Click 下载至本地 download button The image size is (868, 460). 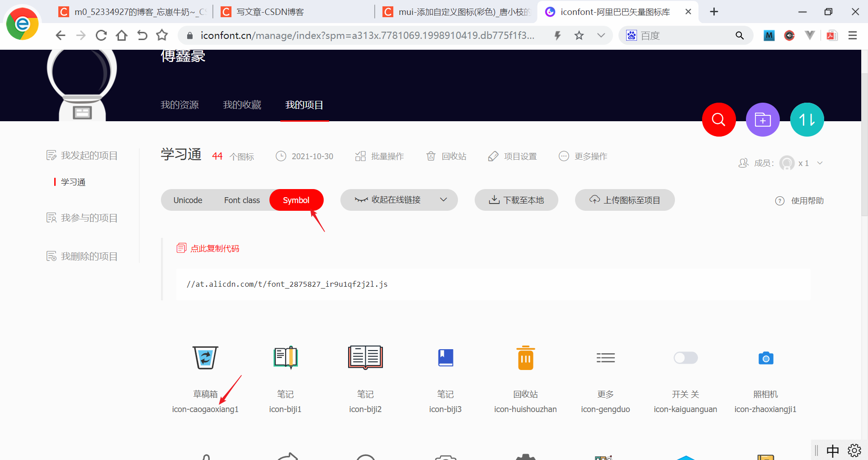tap(516, 200)
